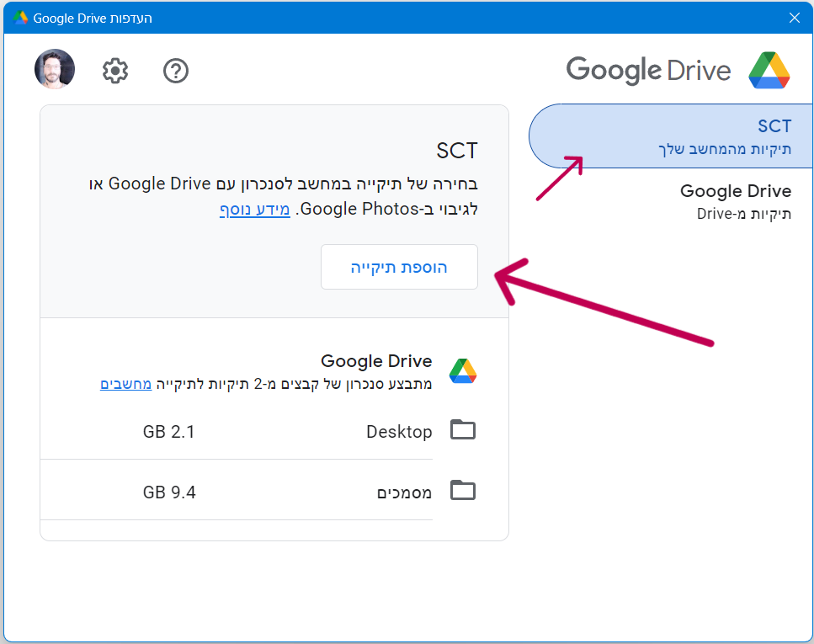The width and height of the screenshot is (814, 644).
Task: Click the מסמכים folder icon
Action: coord(463,490)
